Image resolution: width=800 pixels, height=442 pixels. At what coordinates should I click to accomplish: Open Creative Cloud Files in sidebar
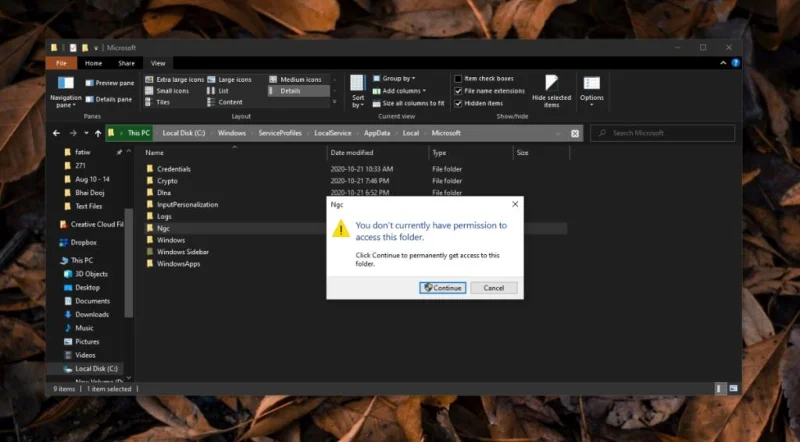[x=91, y=224]
